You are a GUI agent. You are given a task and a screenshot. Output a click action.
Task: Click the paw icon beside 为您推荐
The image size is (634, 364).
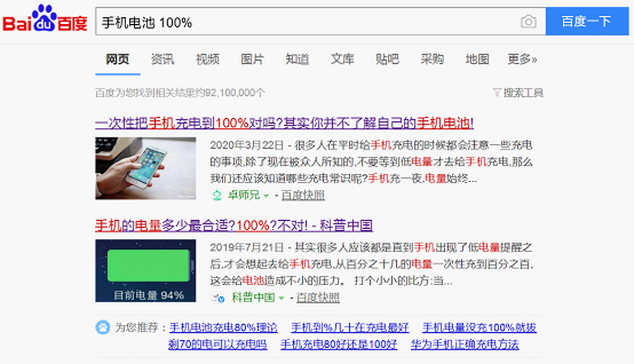point(102,327)
